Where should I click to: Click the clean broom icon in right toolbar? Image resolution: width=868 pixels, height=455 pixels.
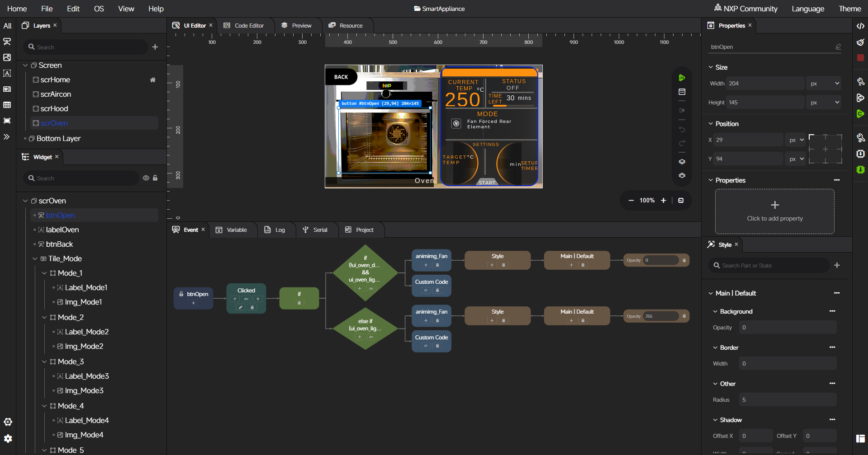(860, 42)
